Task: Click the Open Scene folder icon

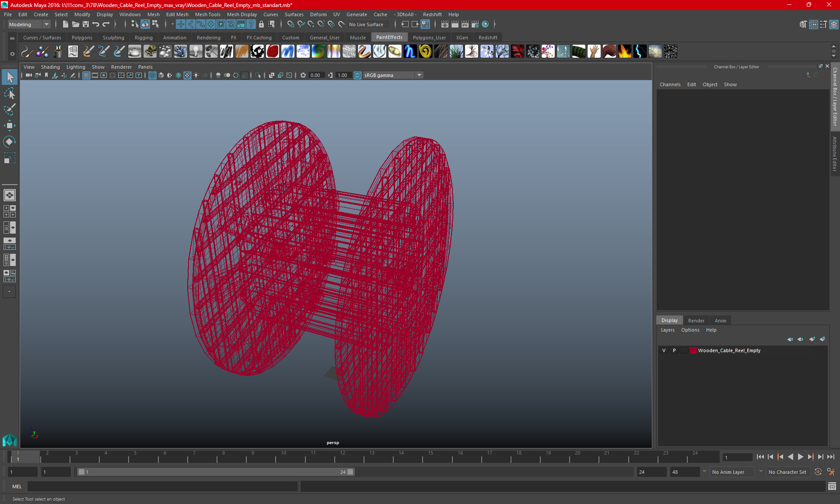Action: (x=75, y=24)
